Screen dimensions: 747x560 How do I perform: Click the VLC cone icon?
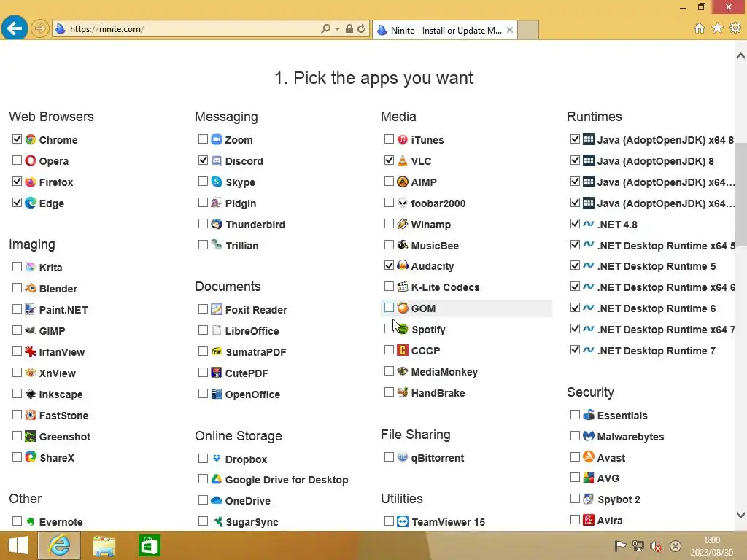(403, 160)
